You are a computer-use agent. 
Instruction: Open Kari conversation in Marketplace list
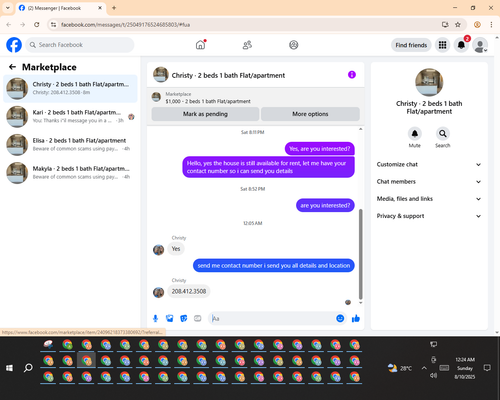pos(70,117)
